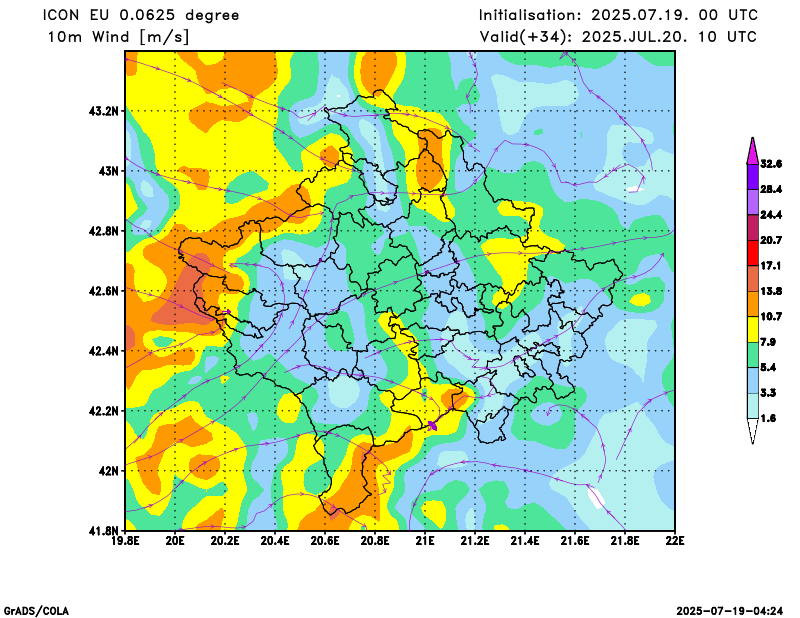Click the violet 28.4–32.6 legend swatch
The width and height of the screenshot is (800, 618).
(x=752, y=177)
